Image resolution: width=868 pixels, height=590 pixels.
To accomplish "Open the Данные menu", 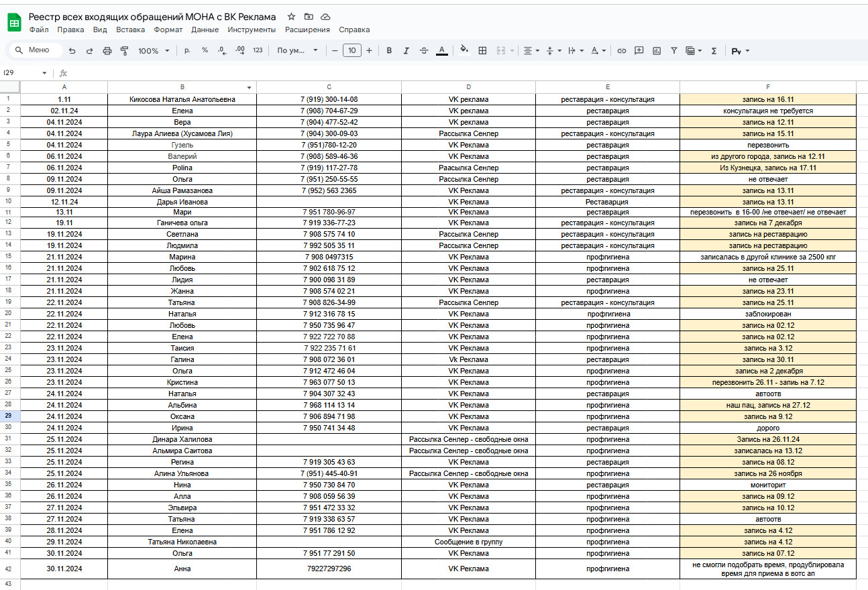I will pyautogui.click(x=205, y=29).
